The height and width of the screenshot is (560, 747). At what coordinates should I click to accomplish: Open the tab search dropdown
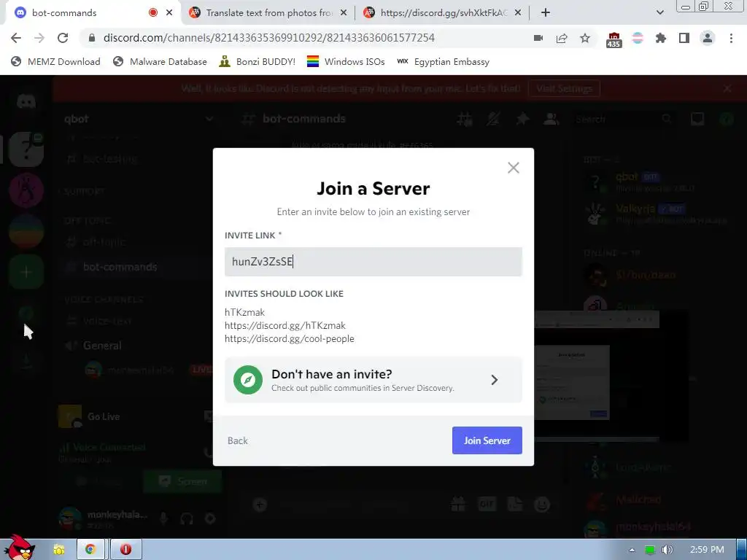tap(659, 13)
